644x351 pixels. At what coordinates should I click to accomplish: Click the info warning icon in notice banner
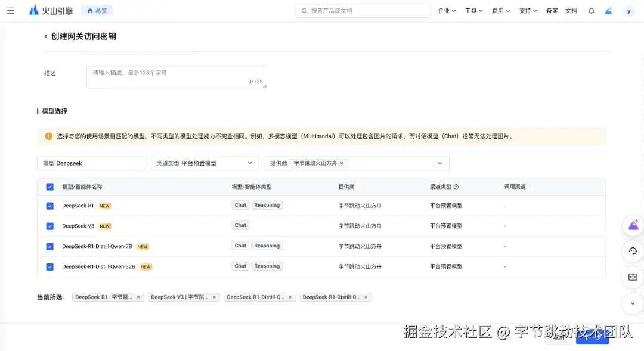(x=48, y=136)
